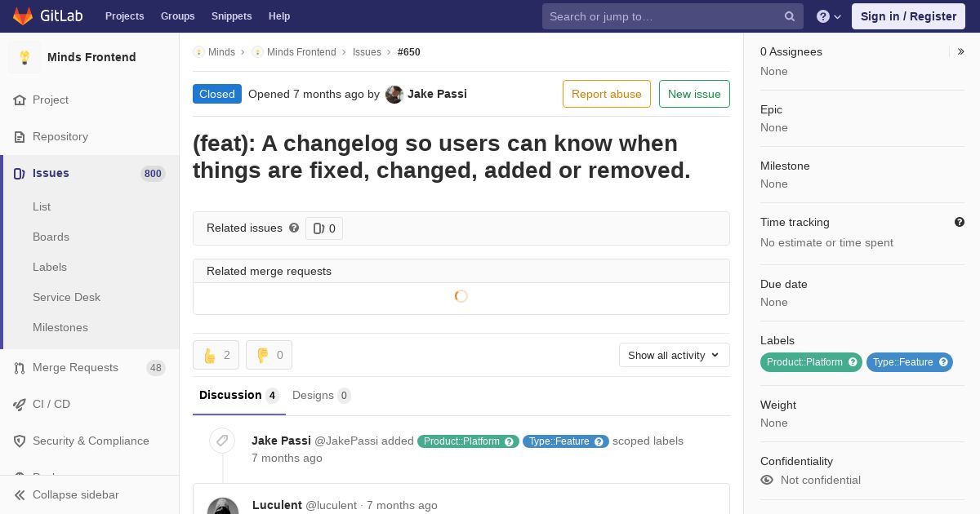Click Jake Passi's avatar next to Opened
The image size is (980, 514).
pos(394,95)
